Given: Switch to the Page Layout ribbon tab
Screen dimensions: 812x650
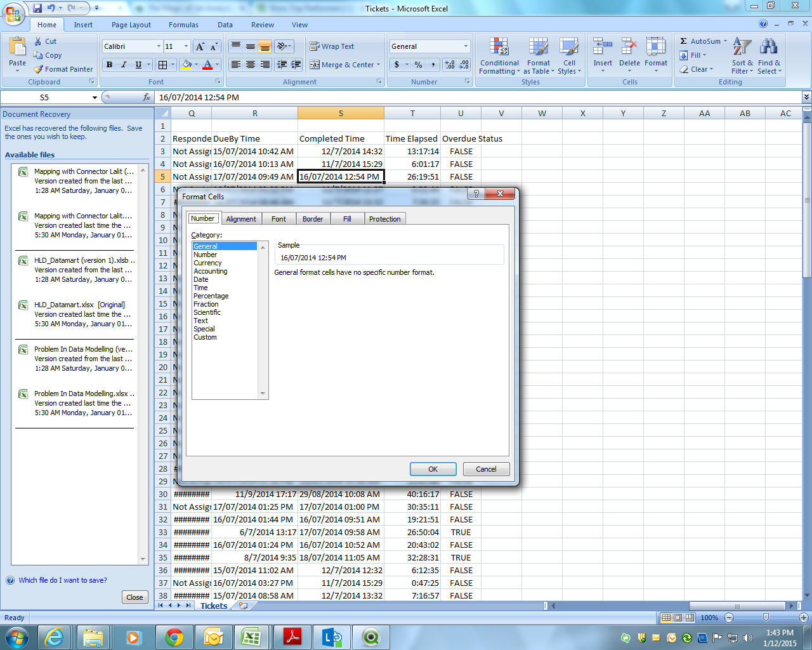Looking at the screenshot, I should [131, 25].
